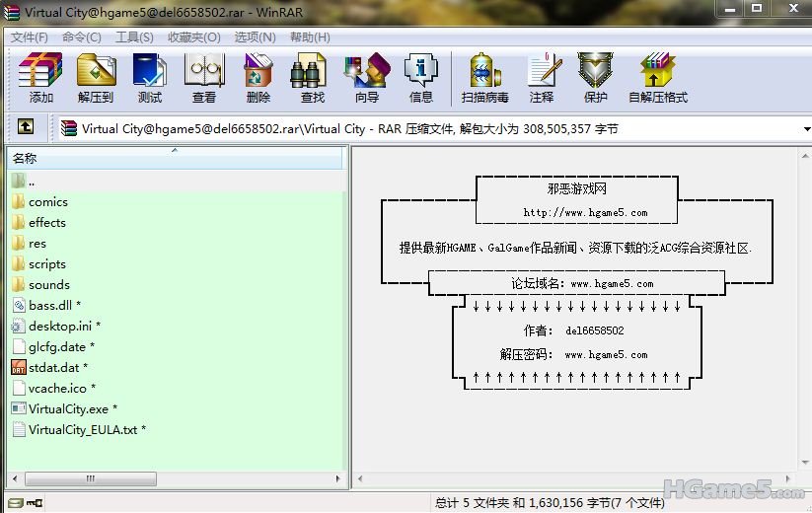
Task: Click the author del6658502 text
Action: (x=595, y=330)
